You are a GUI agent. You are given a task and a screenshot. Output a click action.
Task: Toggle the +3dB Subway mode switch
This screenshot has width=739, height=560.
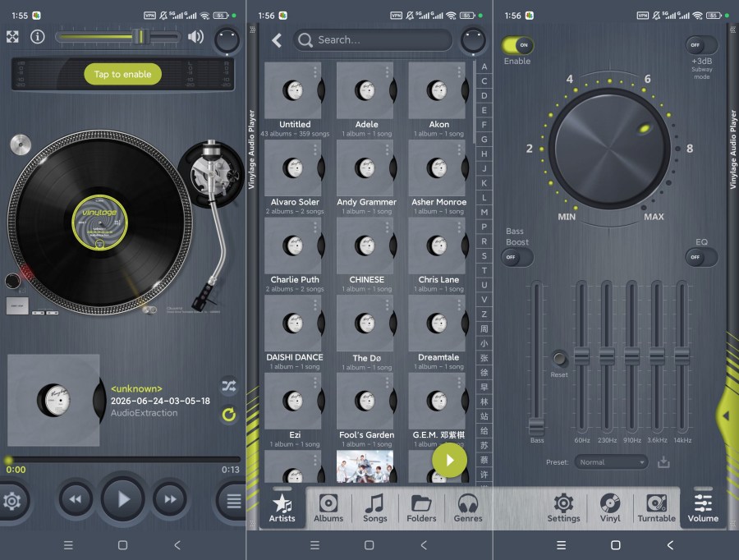[x=701, y=45]
